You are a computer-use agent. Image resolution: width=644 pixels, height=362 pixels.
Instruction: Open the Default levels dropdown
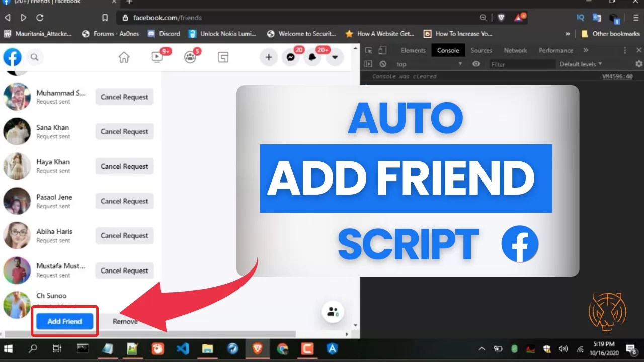(x=581, y=64)
